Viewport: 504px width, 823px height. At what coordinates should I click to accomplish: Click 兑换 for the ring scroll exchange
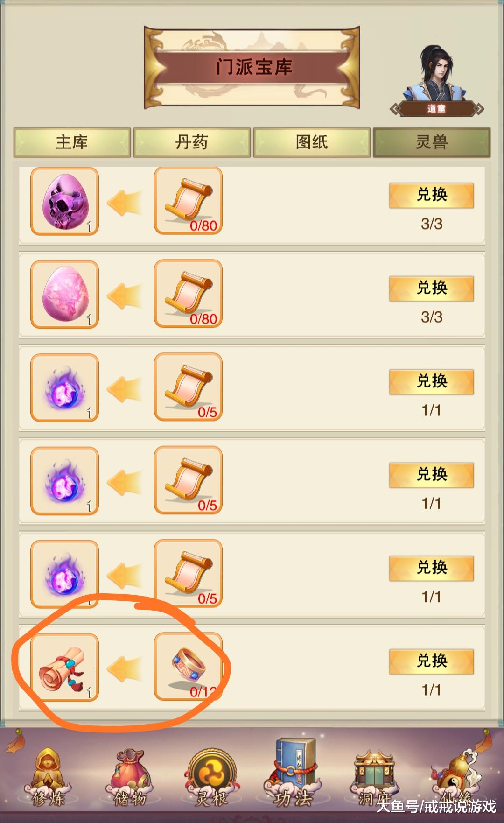(432, 661)
